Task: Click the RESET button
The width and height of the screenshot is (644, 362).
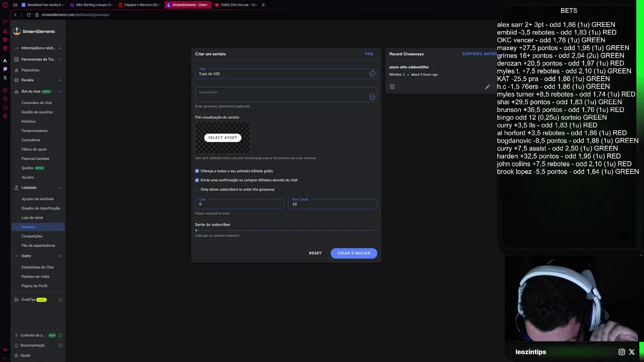Action: (315, 253)
